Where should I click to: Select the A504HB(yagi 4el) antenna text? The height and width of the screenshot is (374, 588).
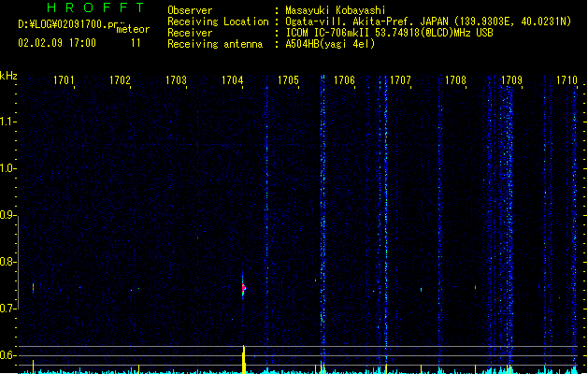(330, 44)
